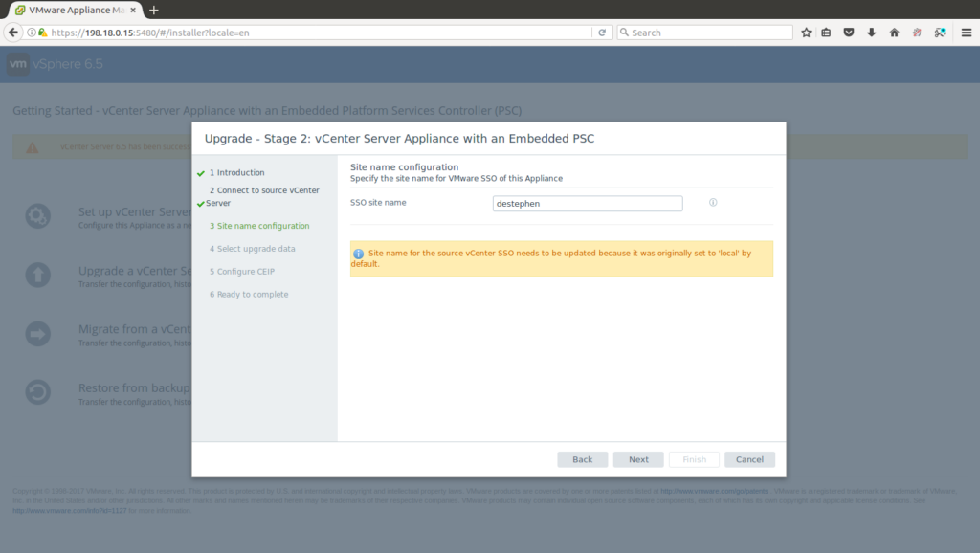Go back with the browser back arrow
980x553 pixels.
13,33
